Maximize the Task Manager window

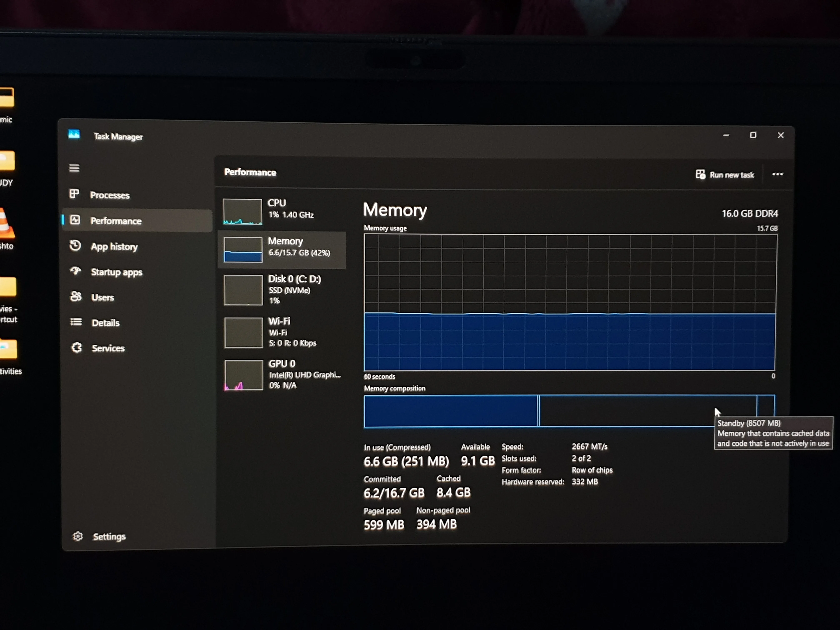click(753, 135)
